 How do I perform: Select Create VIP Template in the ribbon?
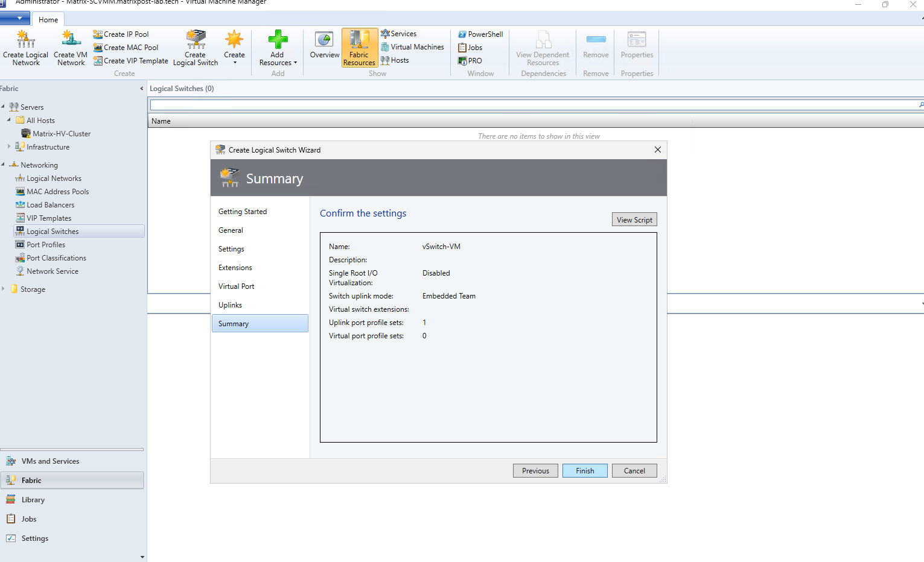130,61
